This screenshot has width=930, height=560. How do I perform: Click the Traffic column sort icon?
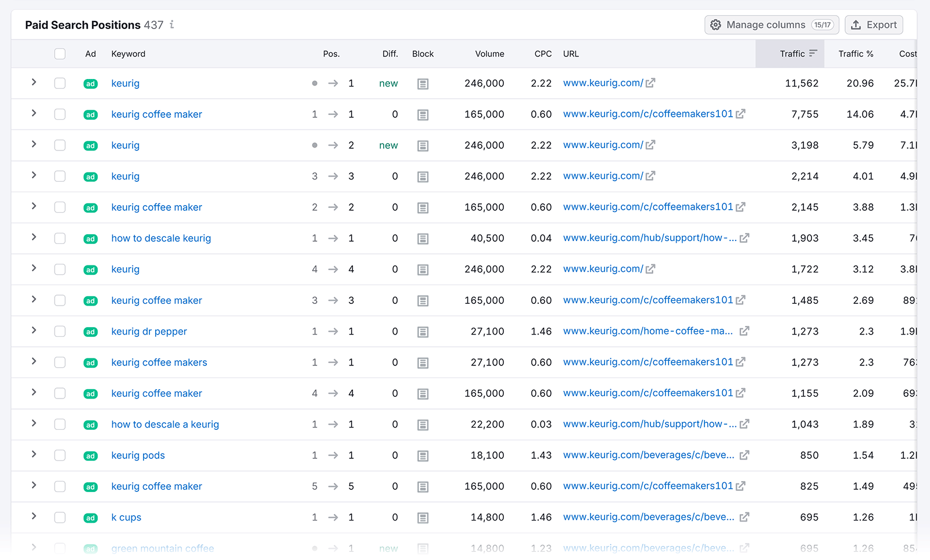(812, 53)
